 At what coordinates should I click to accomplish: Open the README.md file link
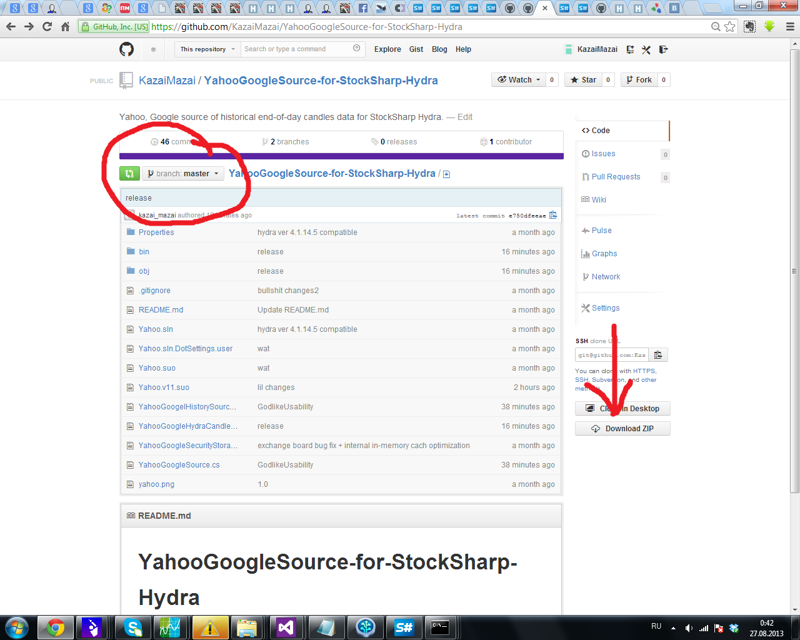pos(160,310)
